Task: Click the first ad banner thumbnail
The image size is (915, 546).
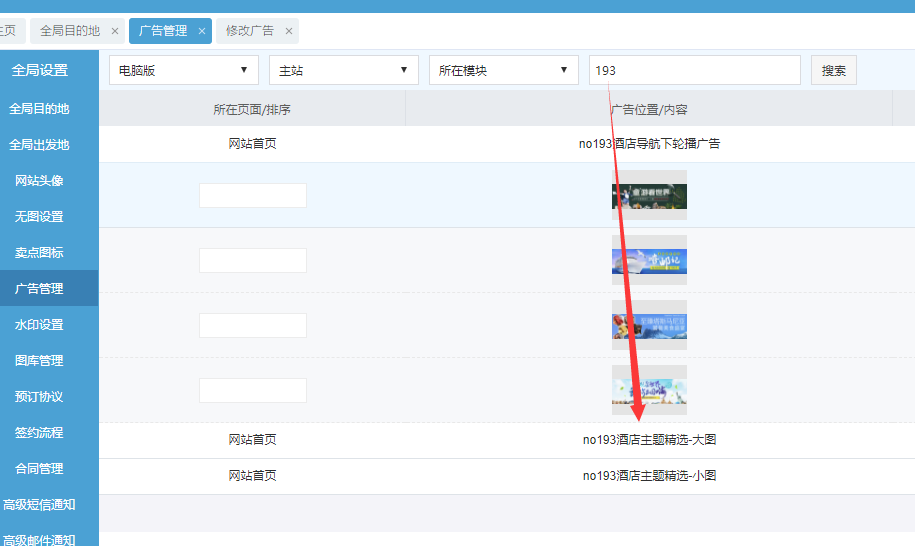Action: (649, 195)
